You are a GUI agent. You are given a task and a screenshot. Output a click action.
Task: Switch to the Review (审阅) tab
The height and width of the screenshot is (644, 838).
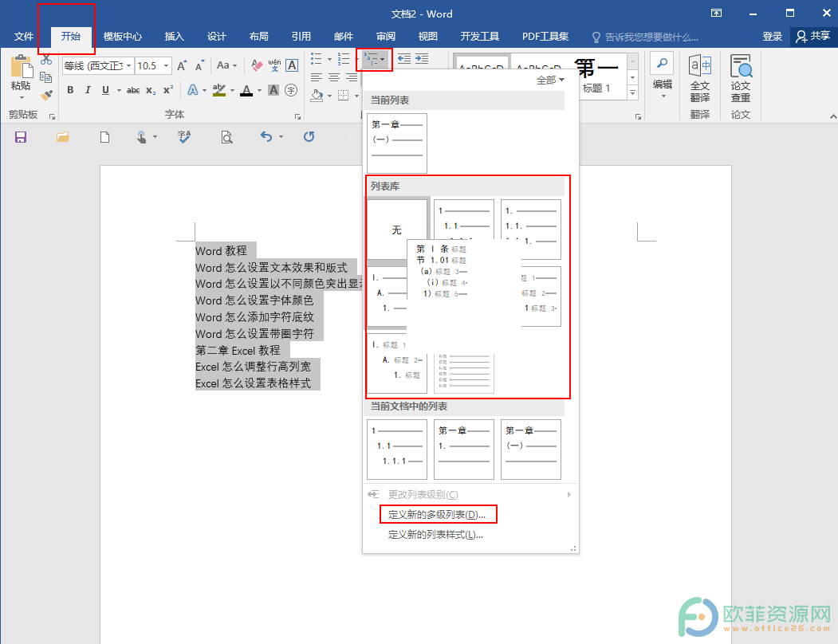(386, 37)
